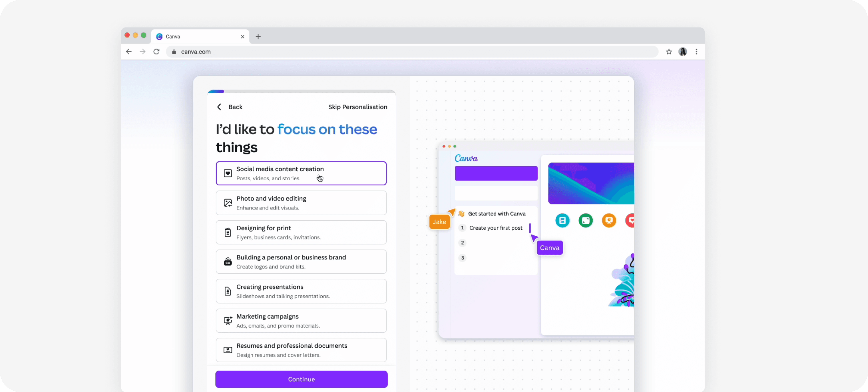Click the onboarding progress bar
The height and width of the screenshot is (392, 868).
[301, 91]
